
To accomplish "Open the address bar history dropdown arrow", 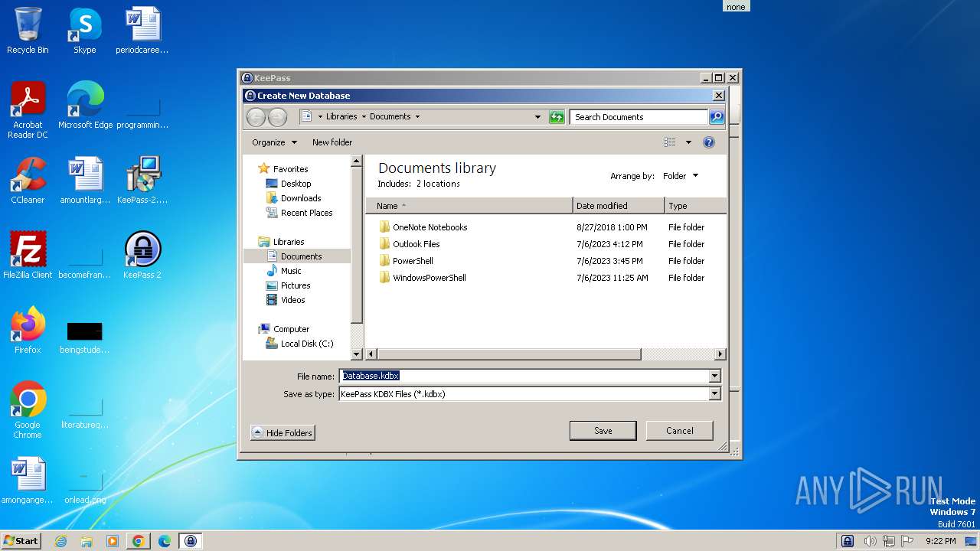I will pyautogui.click(x=537, y=117).
